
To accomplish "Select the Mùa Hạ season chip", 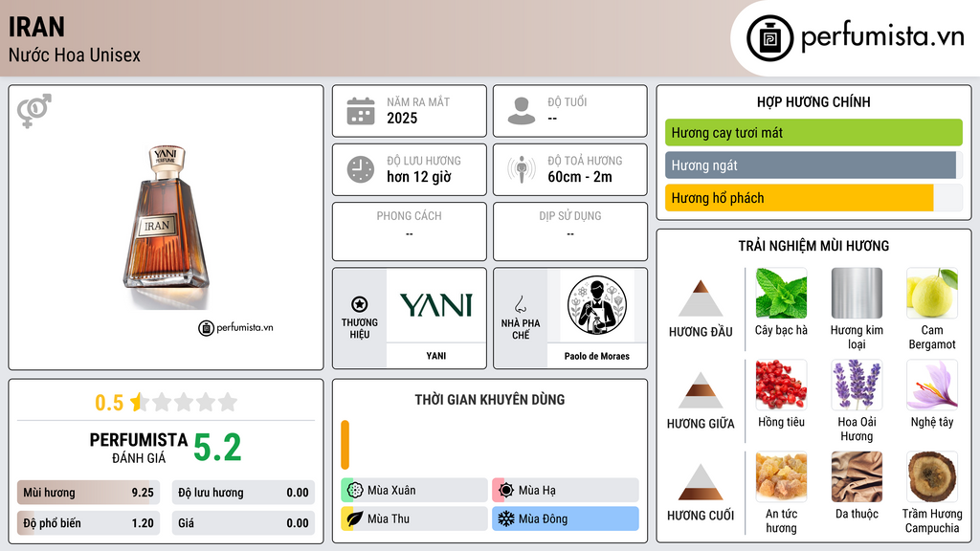I will click(566, 491).
